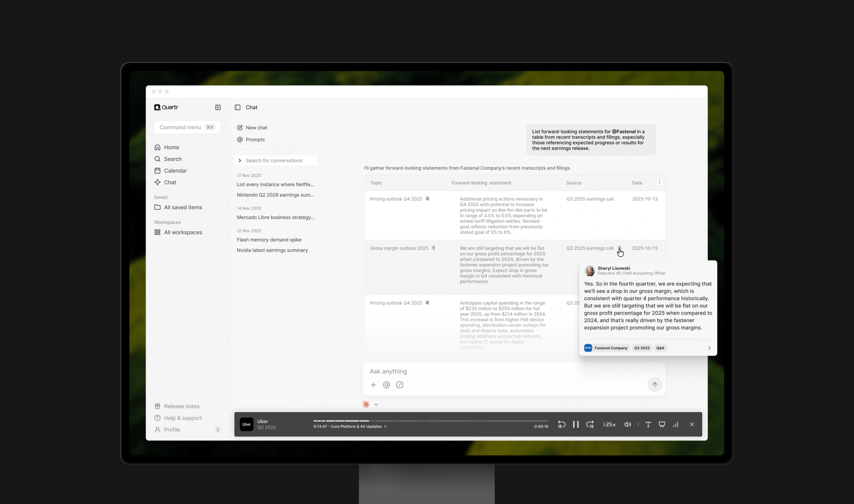
Task: Change the 1.25x playback speed
Action: click(x=609, y=425)
